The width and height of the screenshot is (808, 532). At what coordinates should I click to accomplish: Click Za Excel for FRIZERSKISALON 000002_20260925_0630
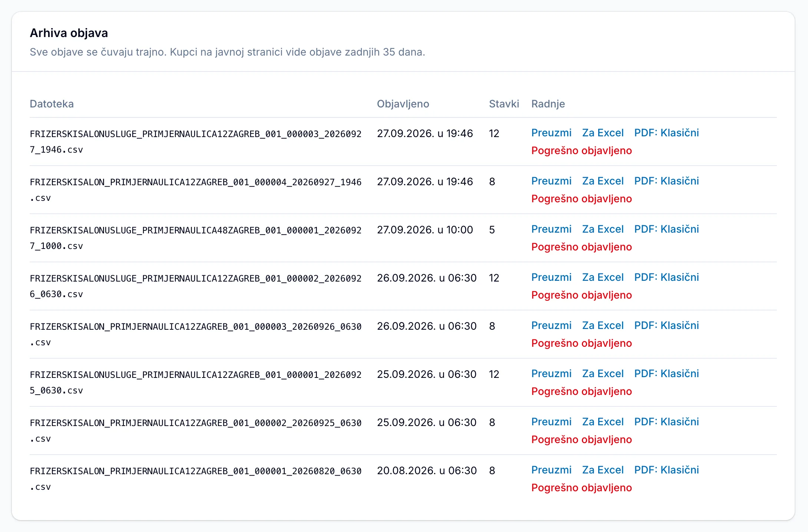tap(603, 422)
